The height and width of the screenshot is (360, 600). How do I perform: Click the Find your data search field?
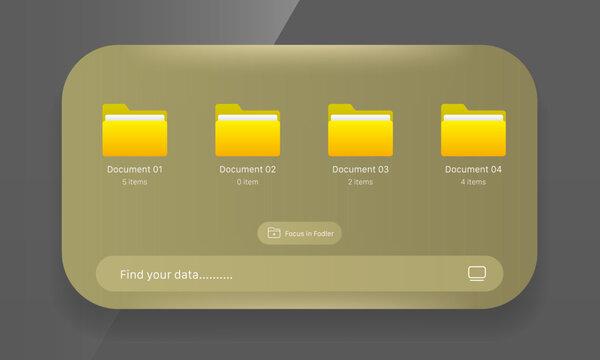tap(300, 274)
